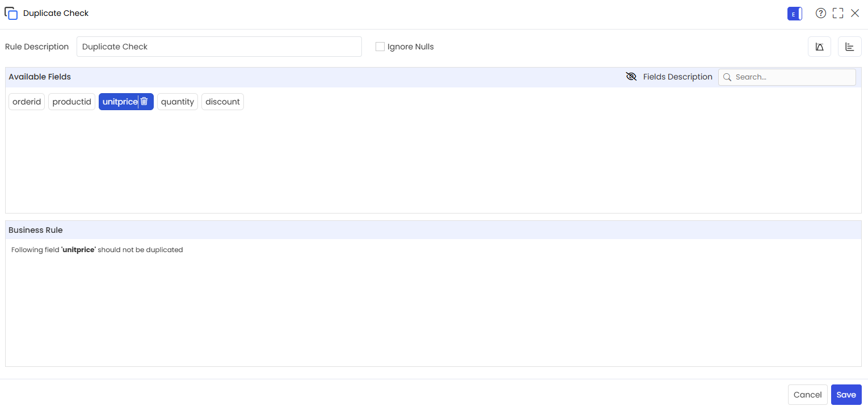Select the productid field chip
This screenshot has width=868, height=410.
tap(71, 102)
